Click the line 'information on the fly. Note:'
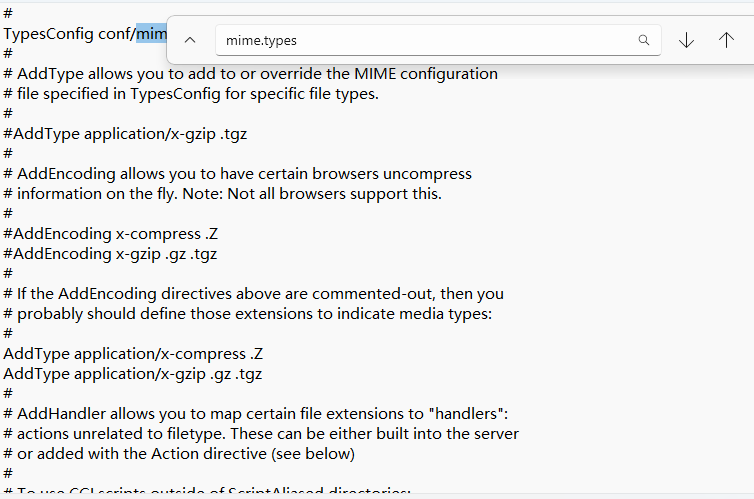The width and height of the screenshot is (754, 499). click(x=223, y=194)
